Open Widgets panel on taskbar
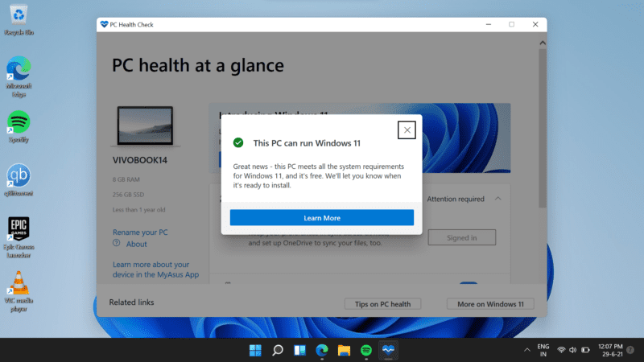This screenshot has height=362, width=644. click(x=299, y=350)
